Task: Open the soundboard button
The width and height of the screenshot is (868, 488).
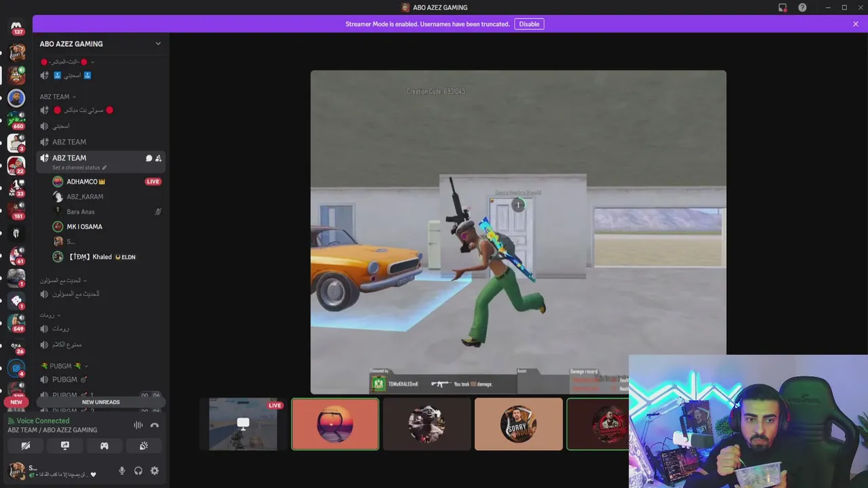Action: (x=144, y=445)
